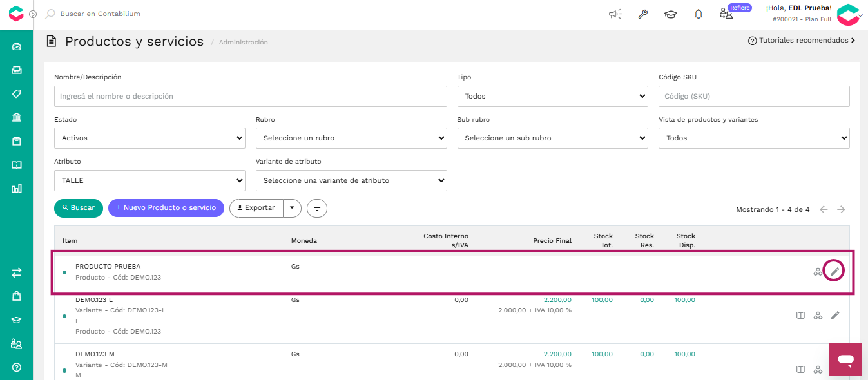
Task: Click the variants icon on the PRODUCTO PRUEBA row
Action: click(818, 271)
